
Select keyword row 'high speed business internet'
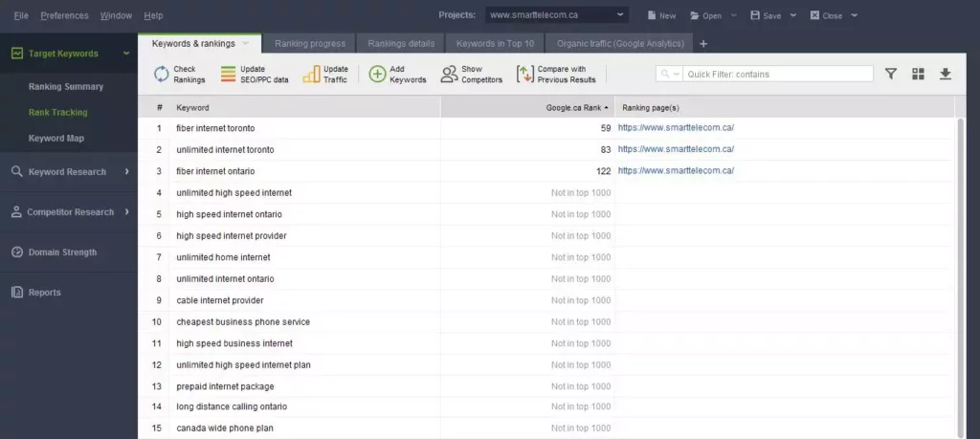coord(546,343)
